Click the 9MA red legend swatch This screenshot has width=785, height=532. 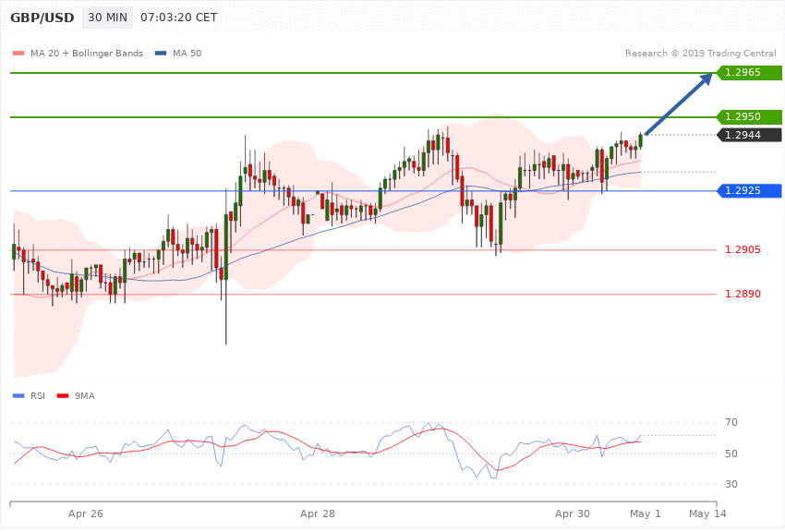pos(63,396)
